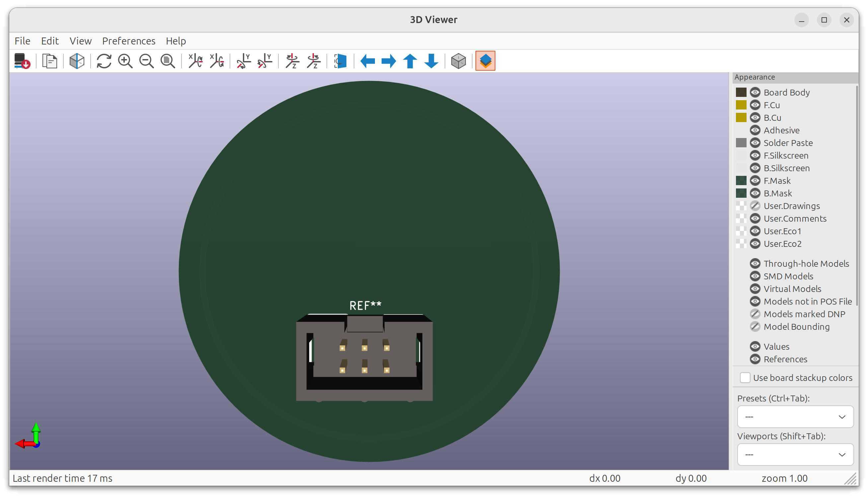
Task: Click the B.Mask color swatch
Action: pos(741,193)
